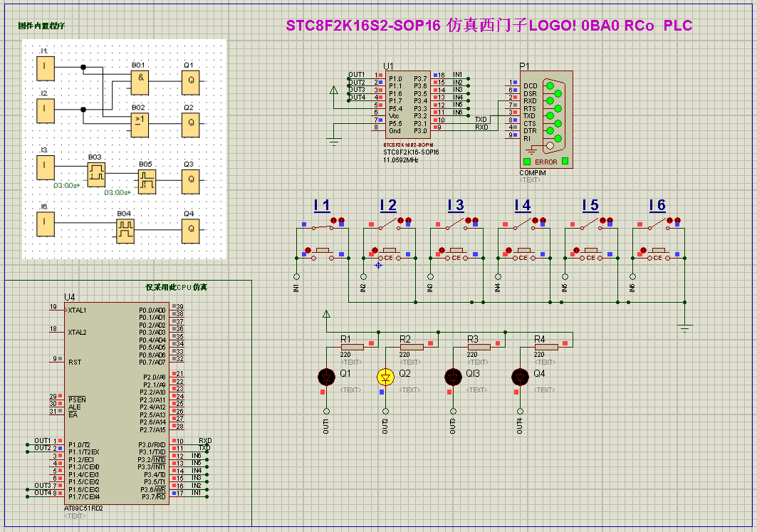This screenshot has height=532, width=757.
Task: Select the LED labeled QI3
Action: click(453, 377)
